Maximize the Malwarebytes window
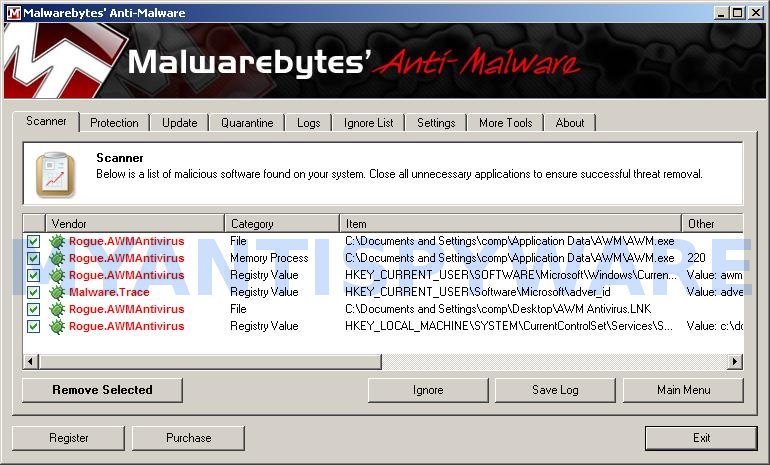 (x=737, y=13)
